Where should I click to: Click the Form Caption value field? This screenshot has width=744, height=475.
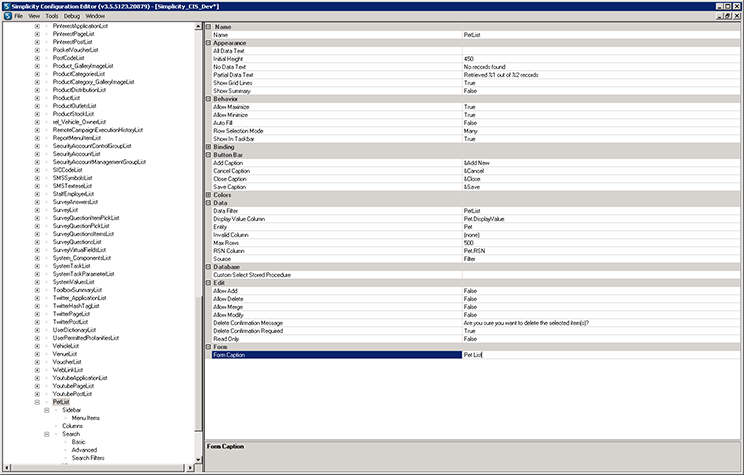coord(601,355)
